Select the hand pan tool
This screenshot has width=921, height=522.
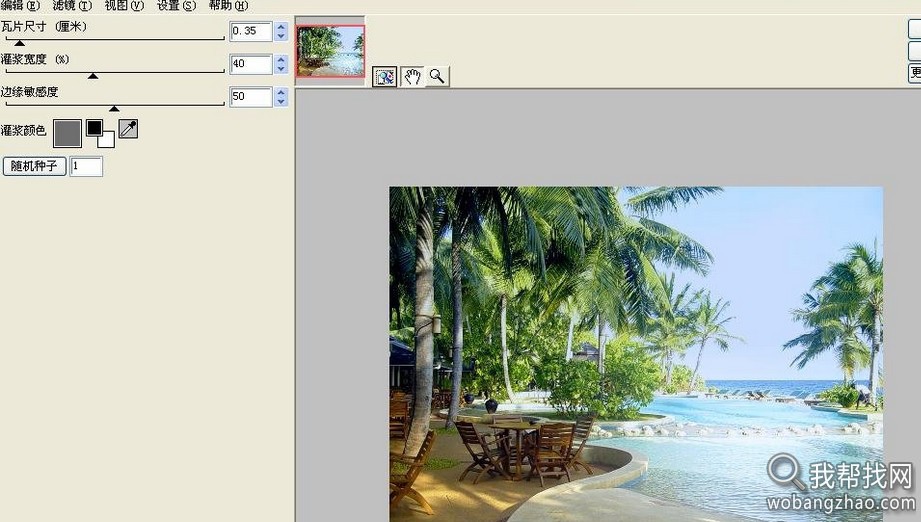point(412,76)
